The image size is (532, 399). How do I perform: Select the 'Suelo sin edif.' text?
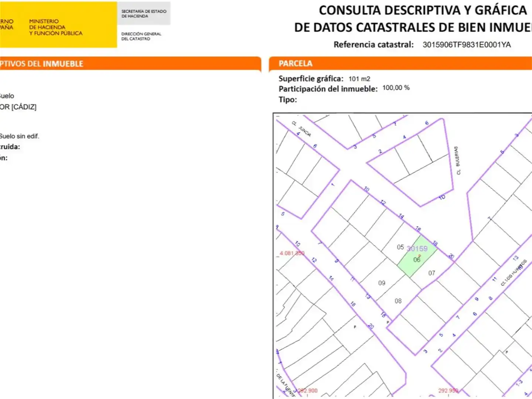19,136
